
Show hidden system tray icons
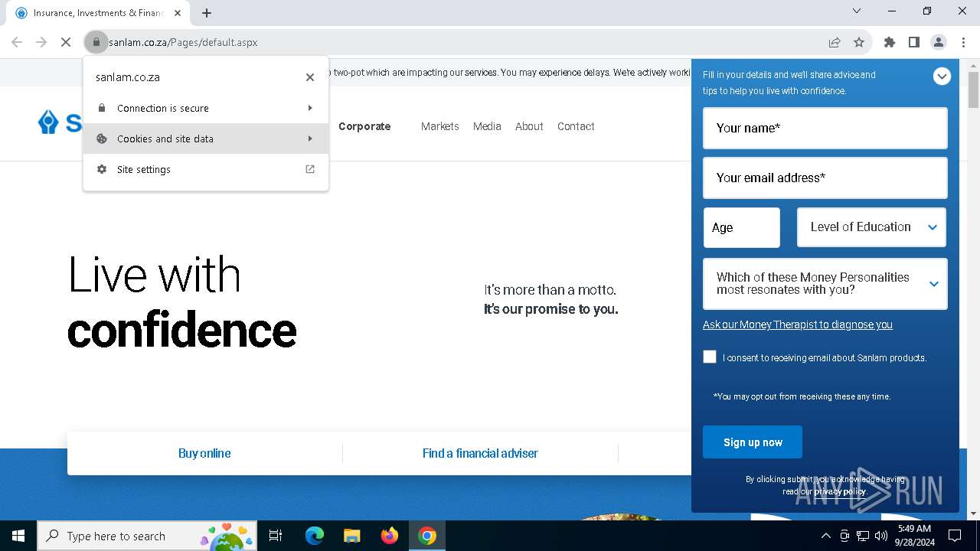click(x=825, y=536)
